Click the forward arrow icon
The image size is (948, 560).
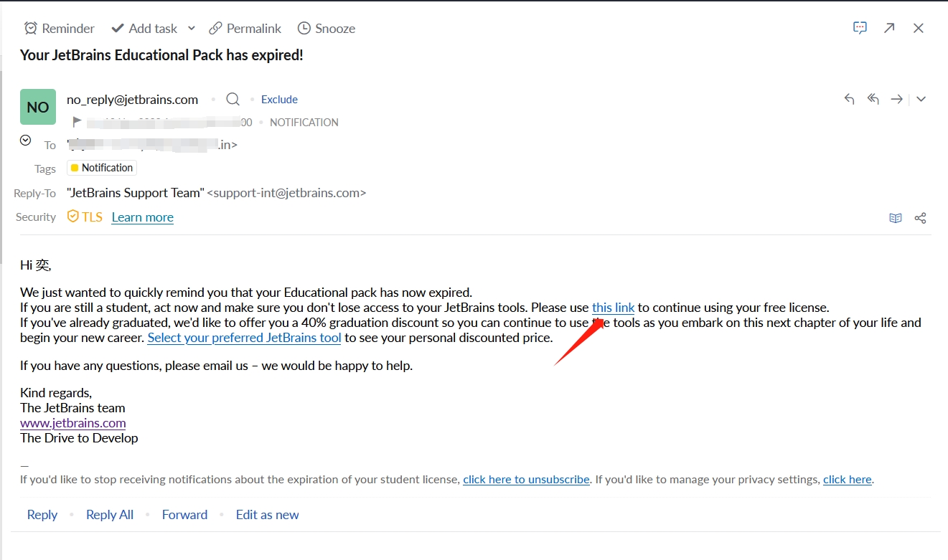(896, 99)
